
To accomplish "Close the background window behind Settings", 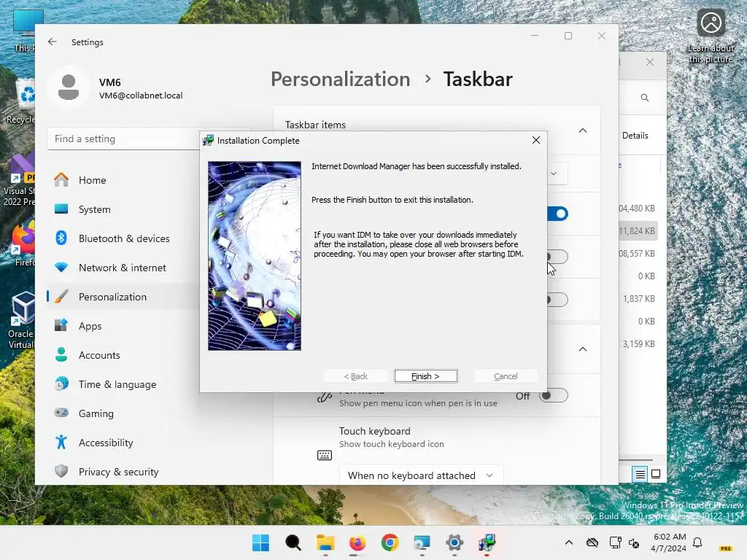I will pos(650,62).
